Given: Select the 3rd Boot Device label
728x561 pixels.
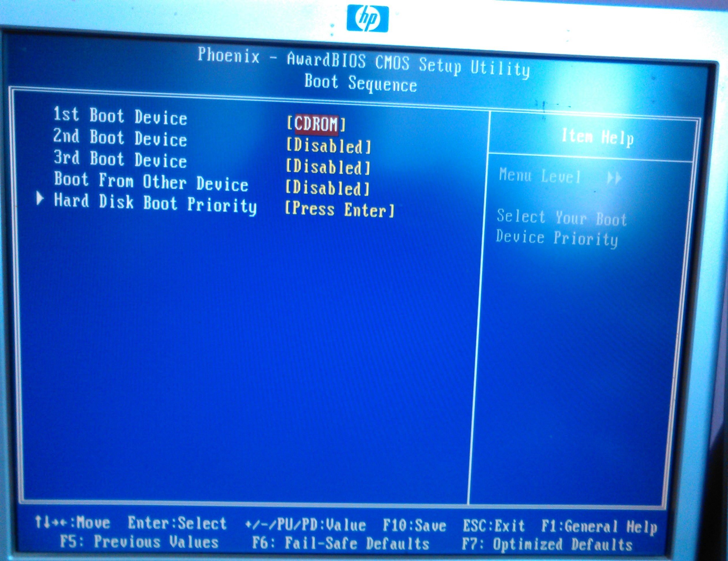Looking at the screenshot, I should tap(120, 159).
